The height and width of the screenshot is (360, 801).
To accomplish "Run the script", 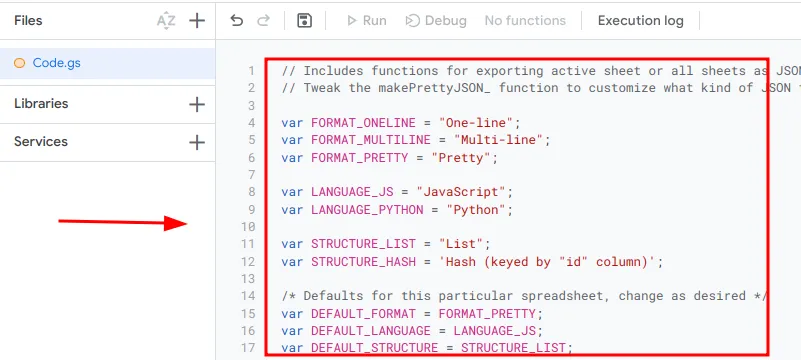I will [366, 20].
